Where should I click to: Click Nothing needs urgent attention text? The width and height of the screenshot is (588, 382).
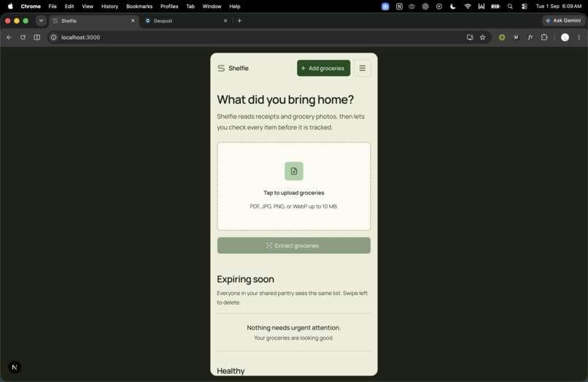[x=294, y=327]
